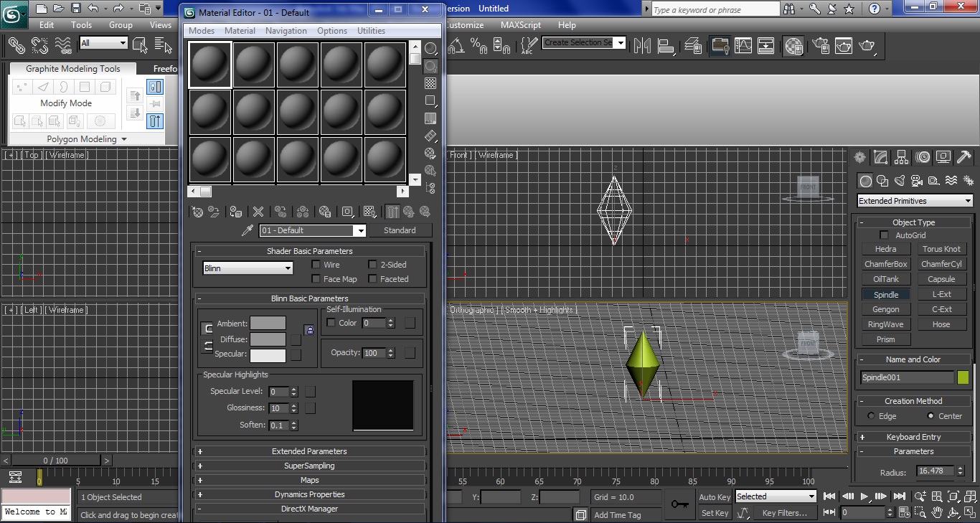Open MAXScript menu

tap(521, 24)
